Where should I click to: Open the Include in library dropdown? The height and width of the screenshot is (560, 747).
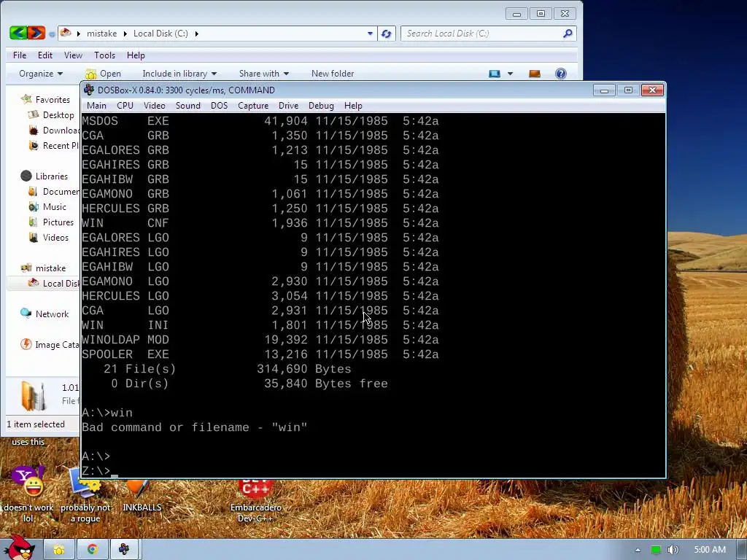[179, 74]
